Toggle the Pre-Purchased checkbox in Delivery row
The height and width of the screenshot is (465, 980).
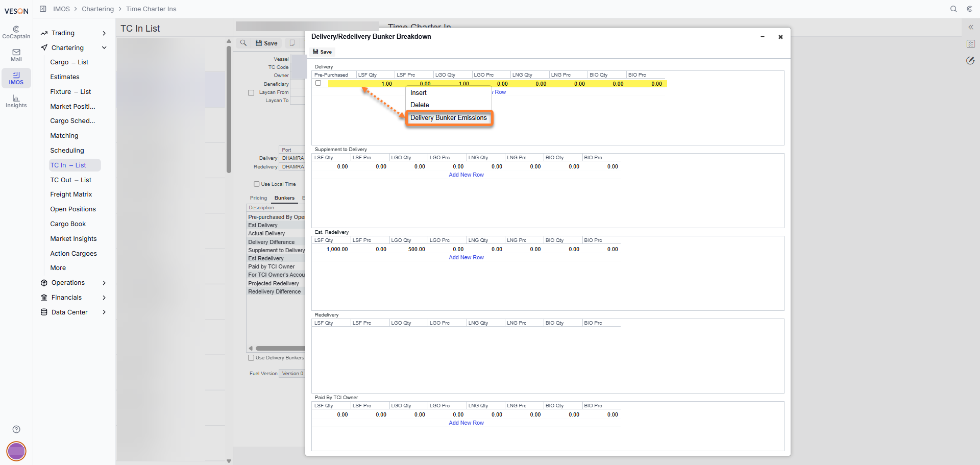318,83
